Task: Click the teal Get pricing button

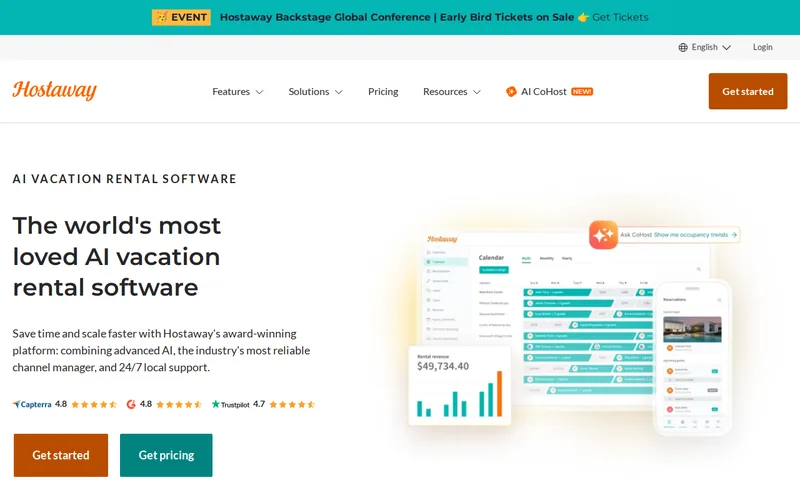Action: [x=166, y=455]
